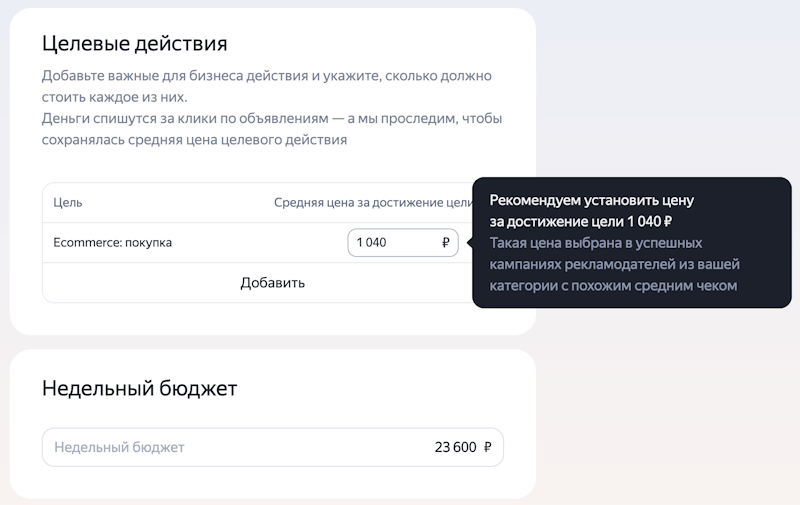800x505 pixels.
Task: Click the ruble sign in weekly budget field
Action: pyautogui.click(x=487, y=447)
